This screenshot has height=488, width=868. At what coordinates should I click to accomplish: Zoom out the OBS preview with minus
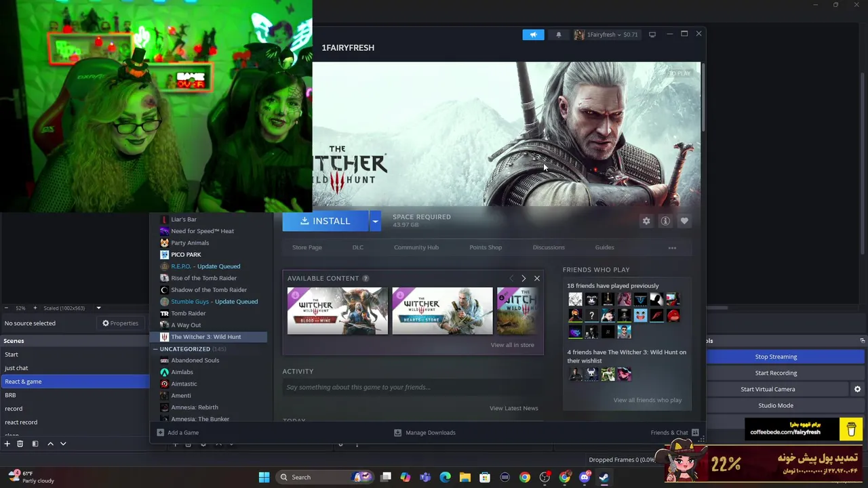(6, 308)
